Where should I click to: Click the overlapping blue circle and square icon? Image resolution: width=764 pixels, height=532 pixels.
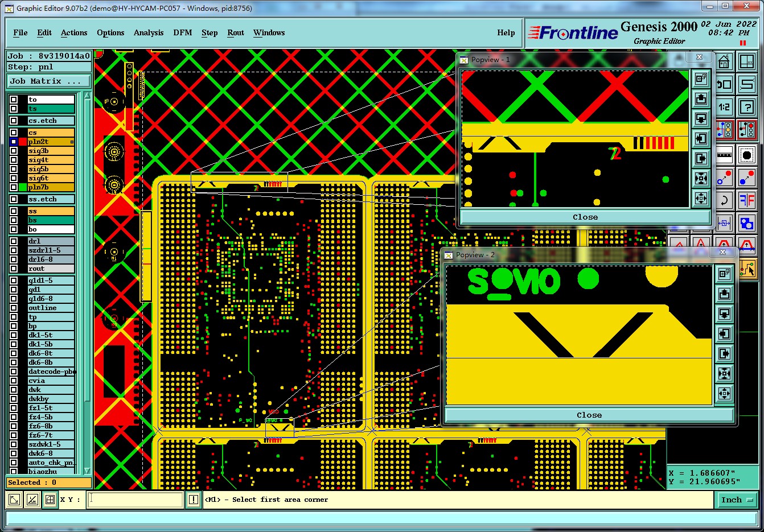pyautogui.click(x=747, y=222)
